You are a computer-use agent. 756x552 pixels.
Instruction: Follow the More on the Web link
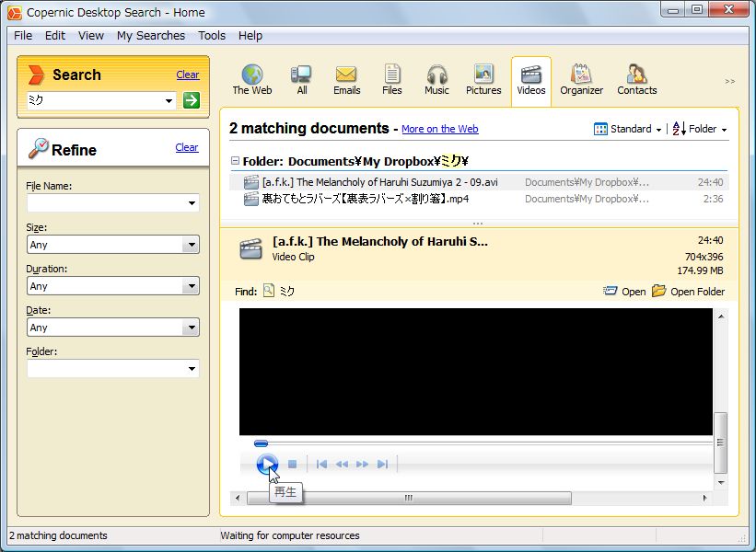(440, 129)
